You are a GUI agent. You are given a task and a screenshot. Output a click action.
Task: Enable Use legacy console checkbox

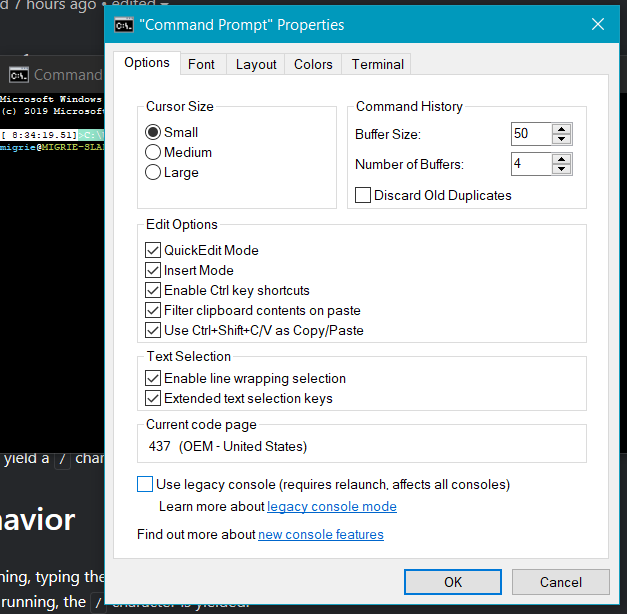point(145,484)
